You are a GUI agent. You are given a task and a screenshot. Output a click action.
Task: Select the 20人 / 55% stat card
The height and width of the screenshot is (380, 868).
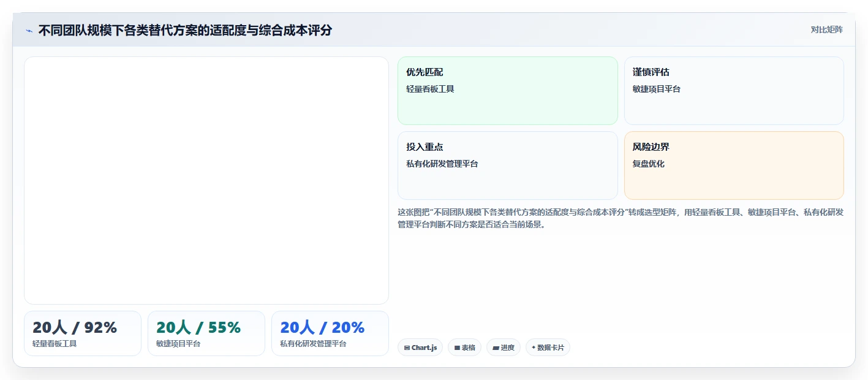point(206,333)
